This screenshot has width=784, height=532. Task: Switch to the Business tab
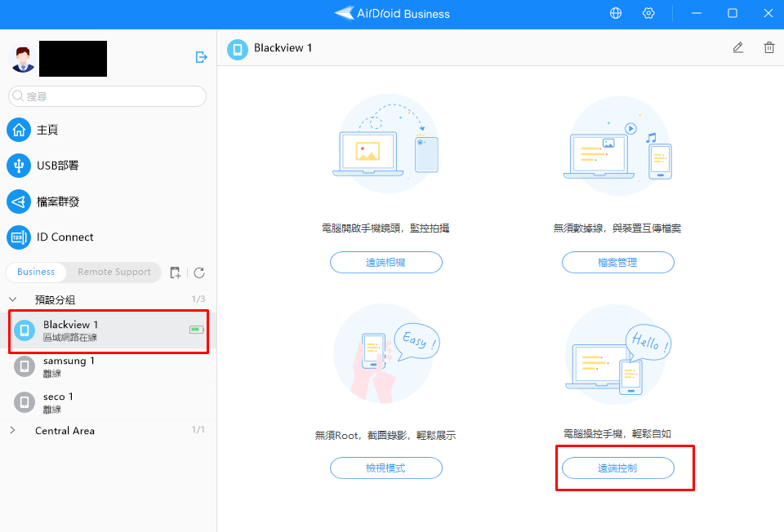coord(35,273)
